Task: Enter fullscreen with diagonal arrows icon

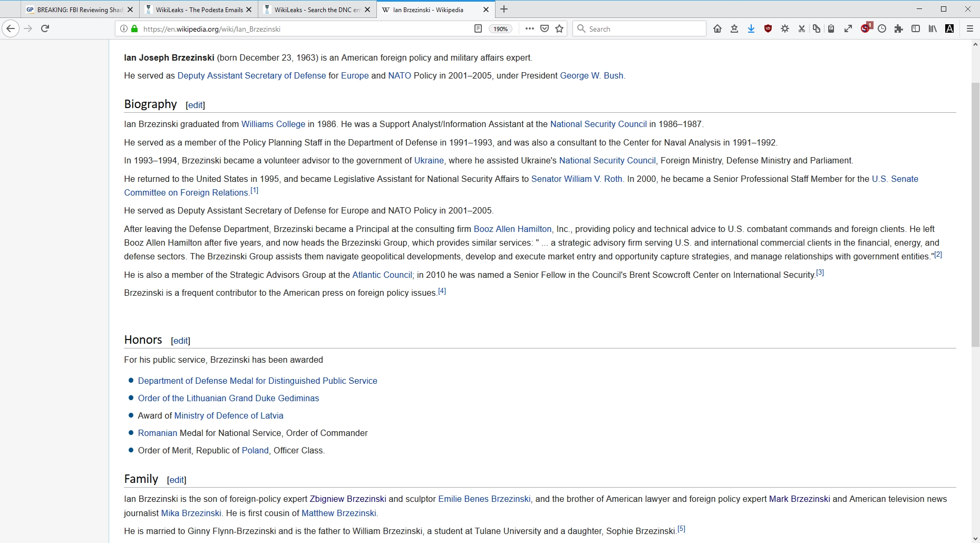Action: click(848, 29)
